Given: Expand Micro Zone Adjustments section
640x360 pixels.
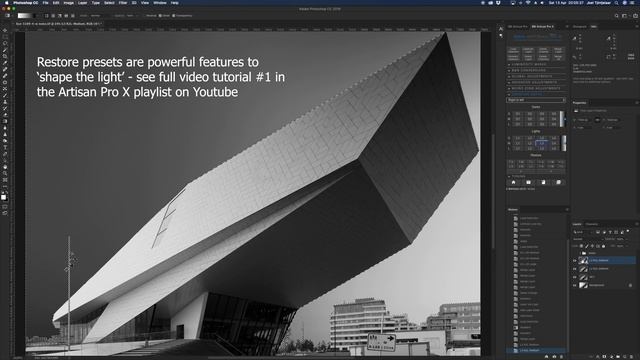Looking at the screenshot, I should click(509, 89).
